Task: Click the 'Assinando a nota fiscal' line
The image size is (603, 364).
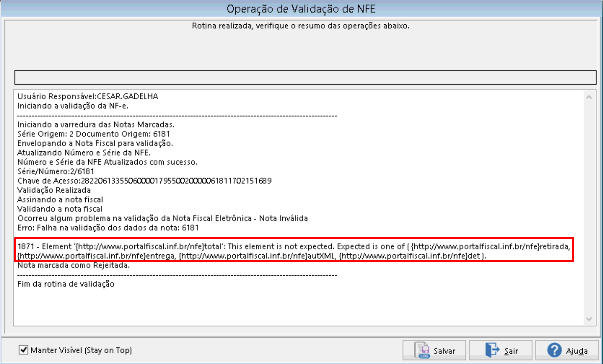Action: [x=60, y=200]
